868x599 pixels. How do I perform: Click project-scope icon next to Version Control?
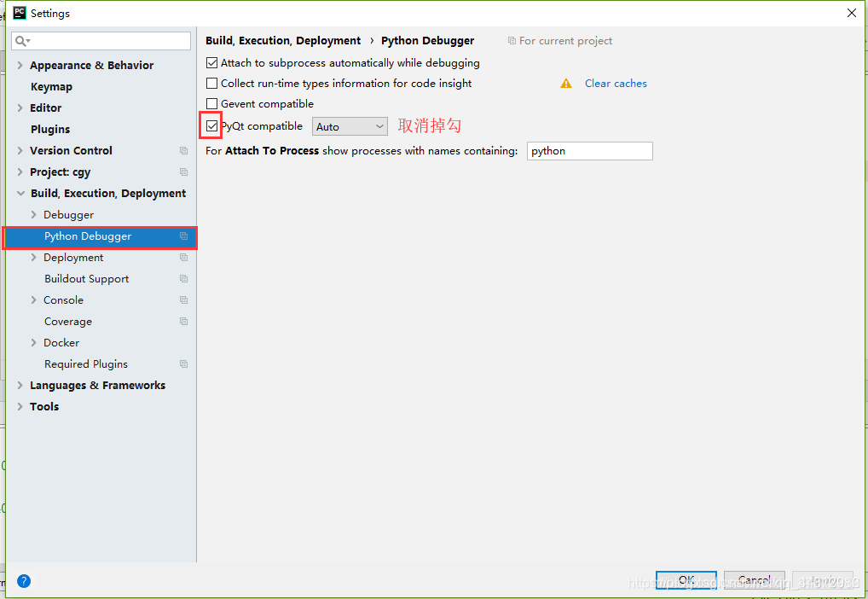point(184,151)
